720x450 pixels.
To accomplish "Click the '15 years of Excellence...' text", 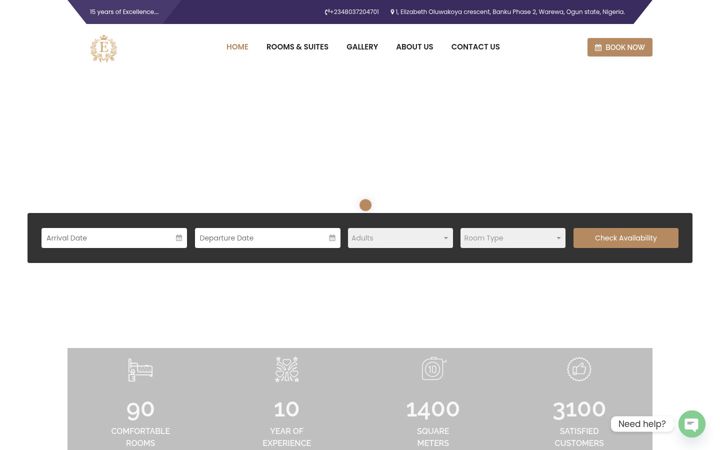I will 124,12.
